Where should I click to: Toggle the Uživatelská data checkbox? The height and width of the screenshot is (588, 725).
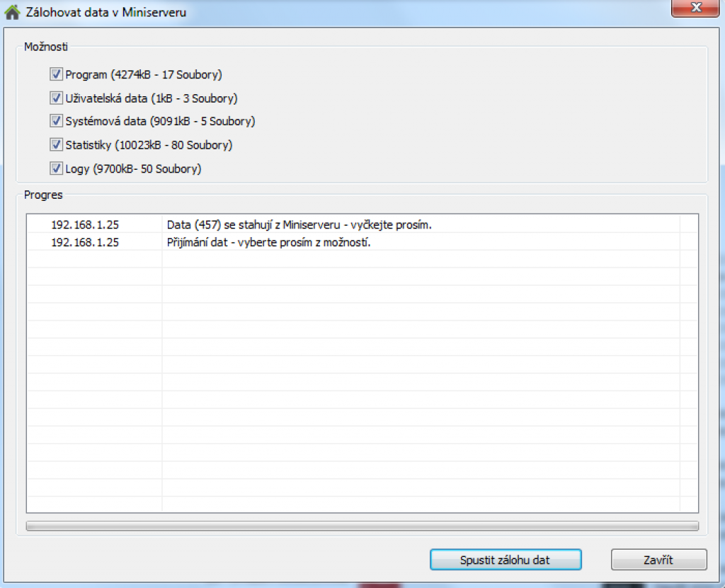pos(57,98)
